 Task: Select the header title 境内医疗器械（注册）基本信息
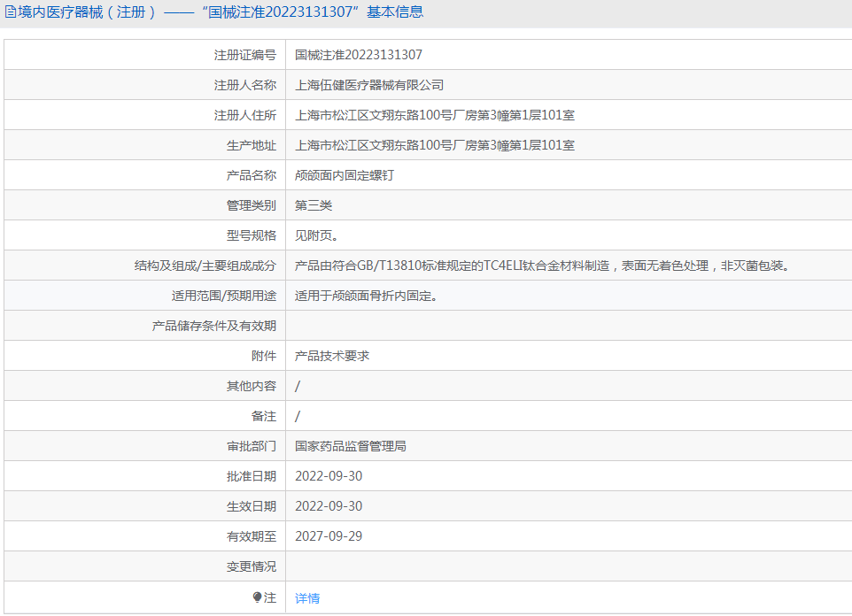pyautogui.click(x=221, y=12)
